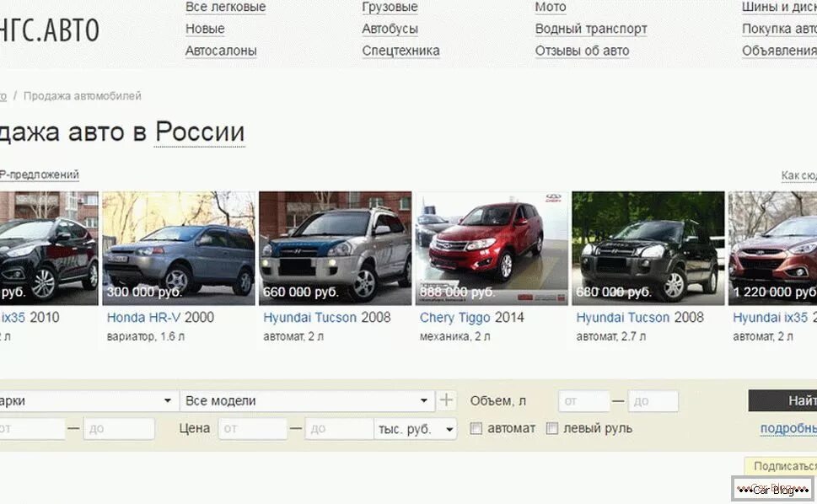Click the red Chery Tiggo photo
Screen dimensions: 817x504
click(x=492, y=248)
